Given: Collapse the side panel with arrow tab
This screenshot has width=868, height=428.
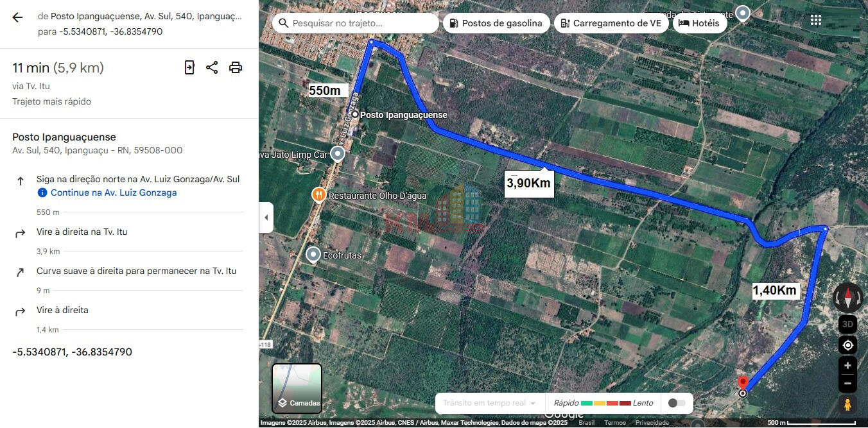Looking at the screenshot, I should [x=266, y=218].
